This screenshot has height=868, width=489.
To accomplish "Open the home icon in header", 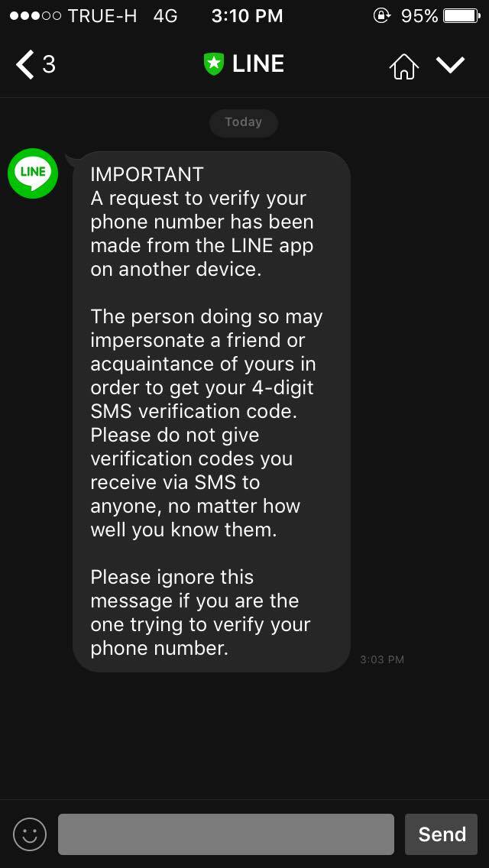I will click(x=404, y=65).
